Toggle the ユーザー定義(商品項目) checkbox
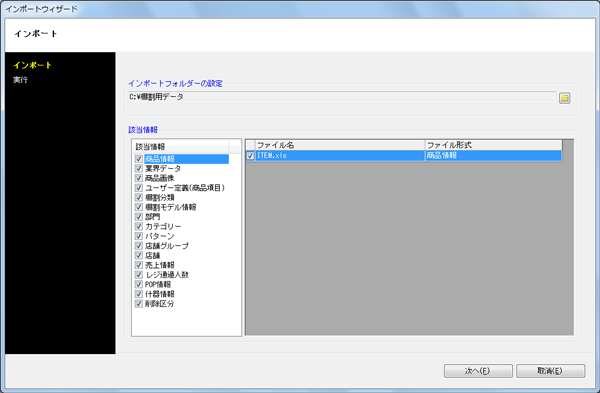600x393 pixels. (x=139, y=188)
